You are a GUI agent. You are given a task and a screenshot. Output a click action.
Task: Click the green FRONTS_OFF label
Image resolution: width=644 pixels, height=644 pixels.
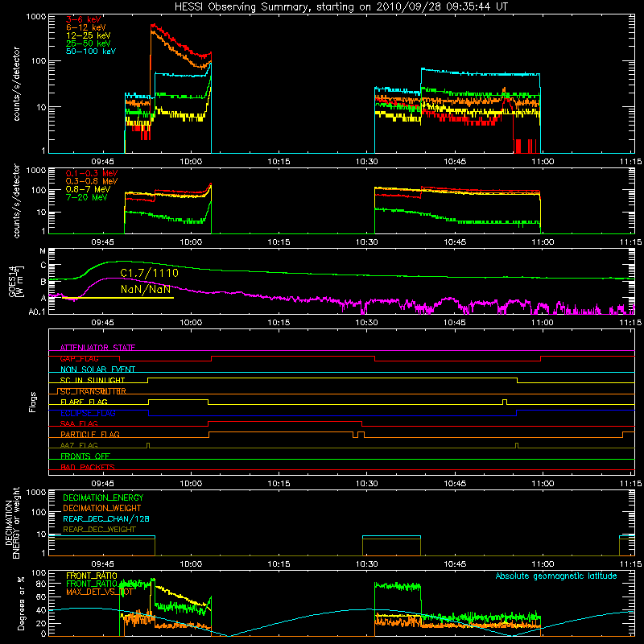(x=85, y=456)
